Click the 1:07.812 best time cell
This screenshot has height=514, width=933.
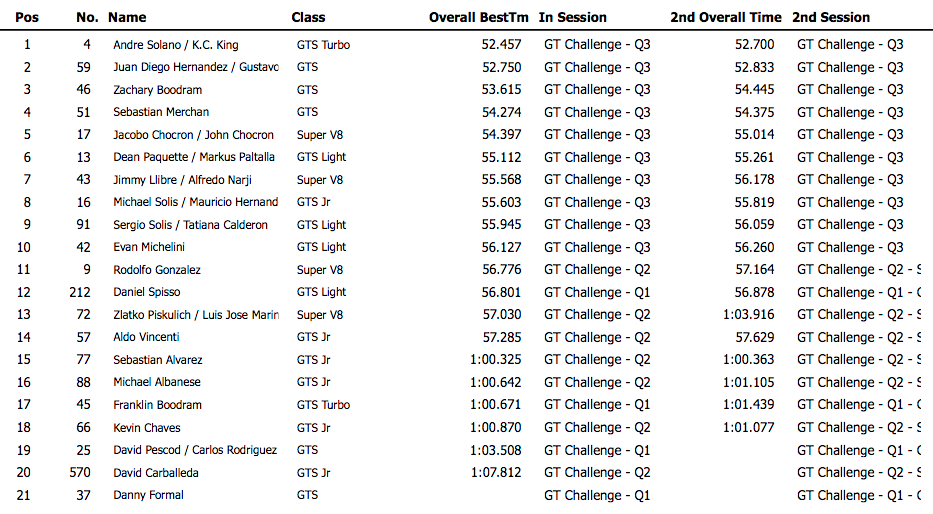[495, 473]
